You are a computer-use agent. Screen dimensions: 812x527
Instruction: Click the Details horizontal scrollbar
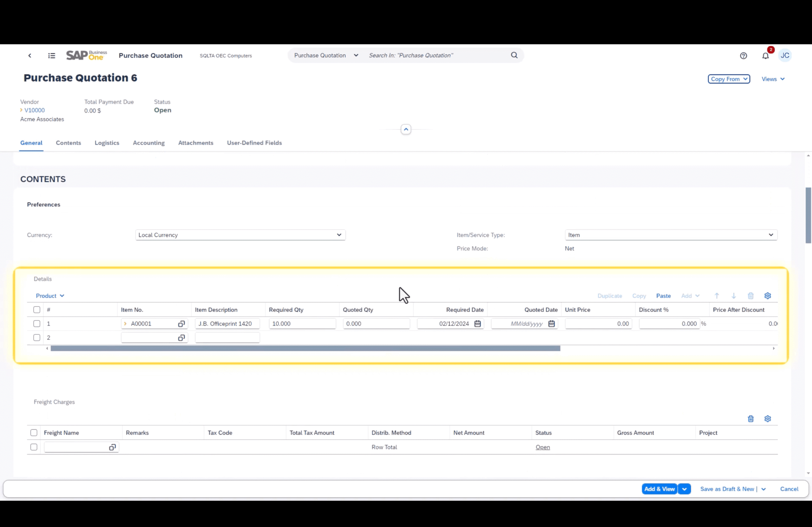(x=305, y=348)
